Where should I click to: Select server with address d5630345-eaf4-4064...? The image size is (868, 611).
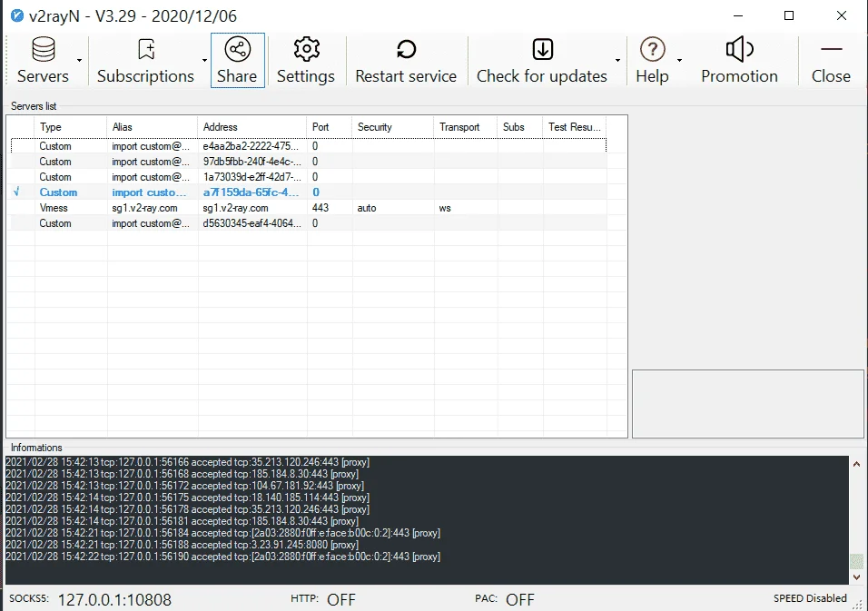point(309,223)
